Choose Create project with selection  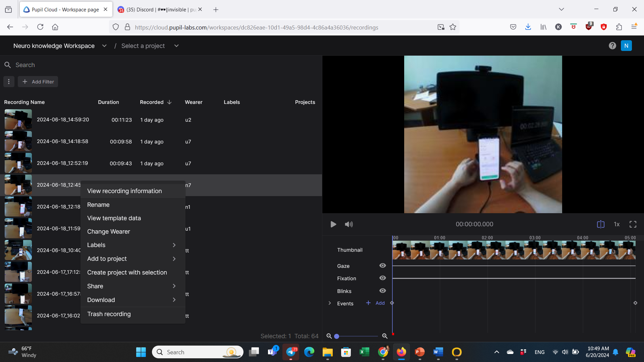(x=133, y=273)
